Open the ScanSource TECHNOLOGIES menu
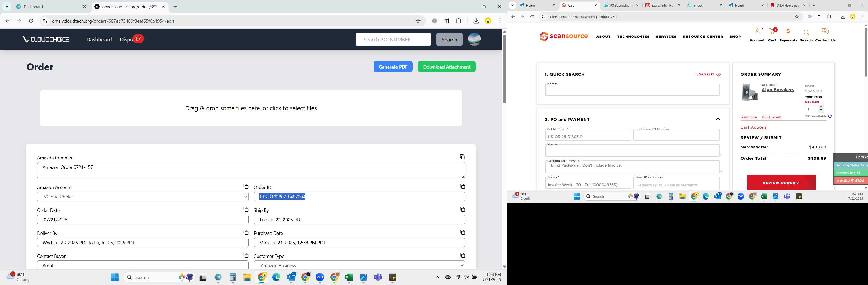Viewport: 868px width, 285px height. [633, 37]
